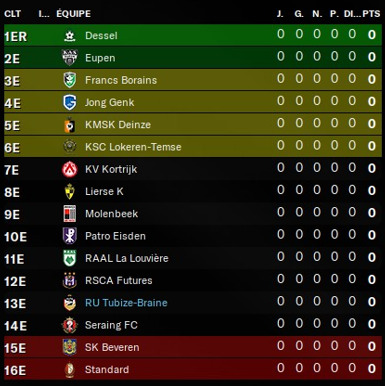Click the G. wins column header
The height and width of the screenshot is (386, 385).
click(299, 14)
